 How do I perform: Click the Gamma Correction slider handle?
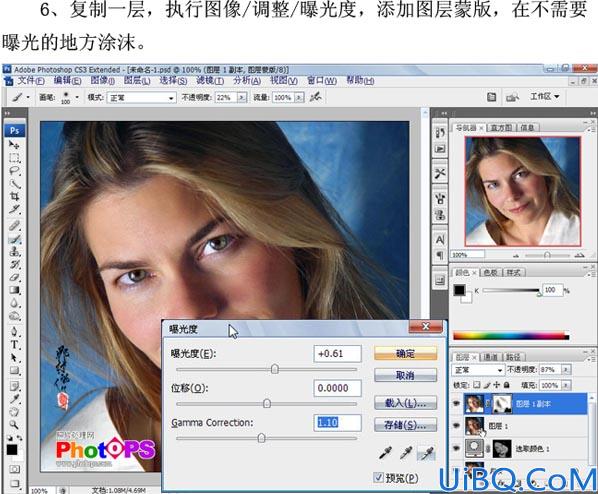tap(261, 438)
